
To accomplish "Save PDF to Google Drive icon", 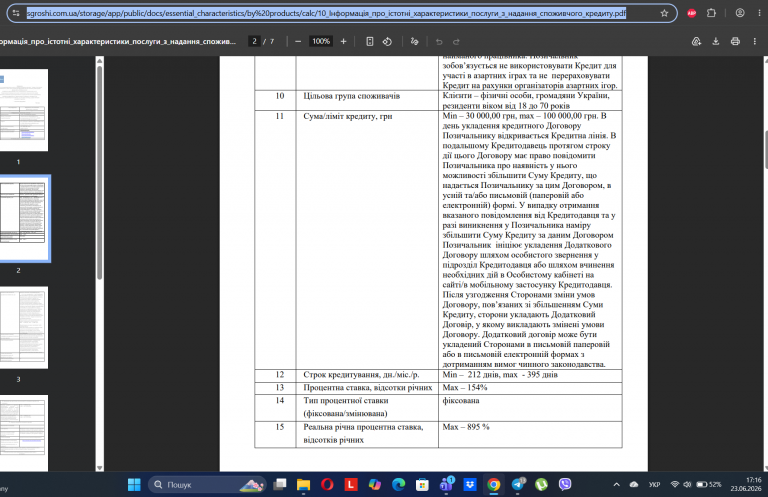I will [696, 42].
